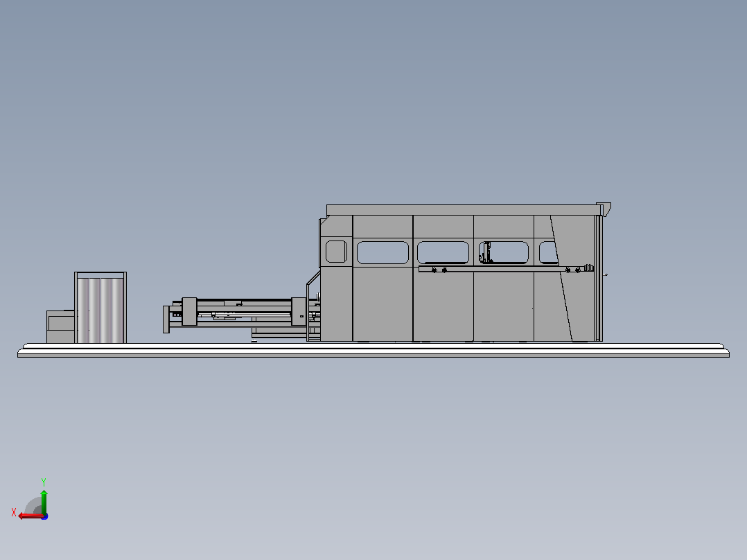
Task: Click the blue Z axis dot on triad
Action: tap(44, 516)
